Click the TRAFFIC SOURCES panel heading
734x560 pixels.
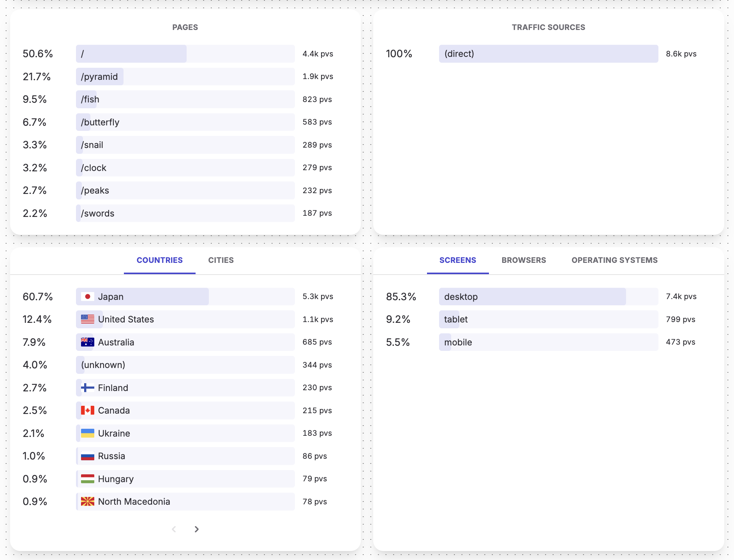click(549, 27)
